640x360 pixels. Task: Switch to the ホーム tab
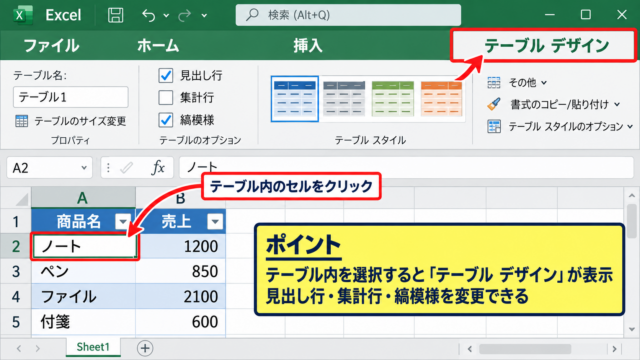point(158,45)
